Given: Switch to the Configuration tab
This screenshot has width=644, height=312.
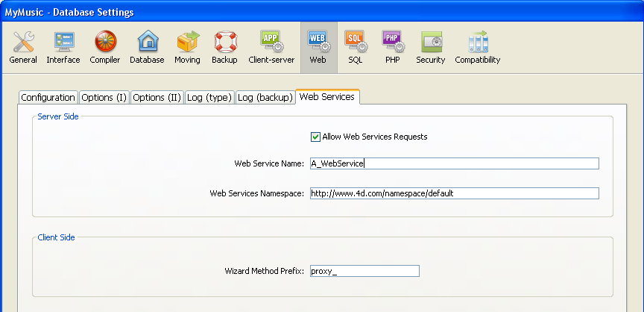Looking at the screenshot, I should point(48,98).
